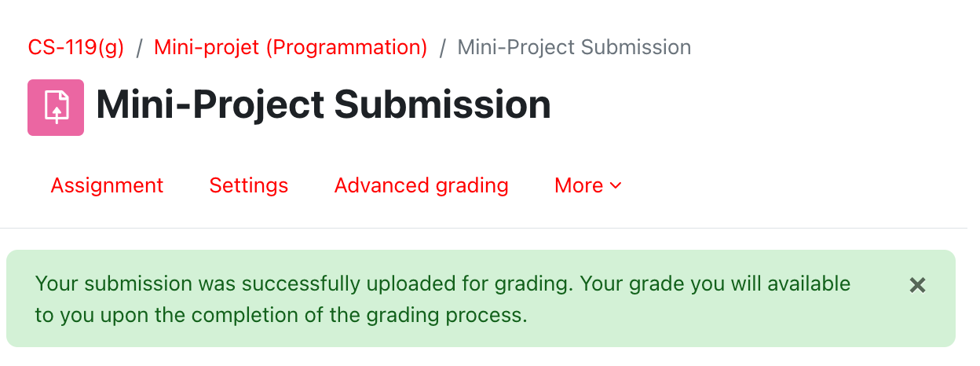Click 'Your submission was successfully uploaded' line
This screenshot has width=980, height=366.
(259, 284)
